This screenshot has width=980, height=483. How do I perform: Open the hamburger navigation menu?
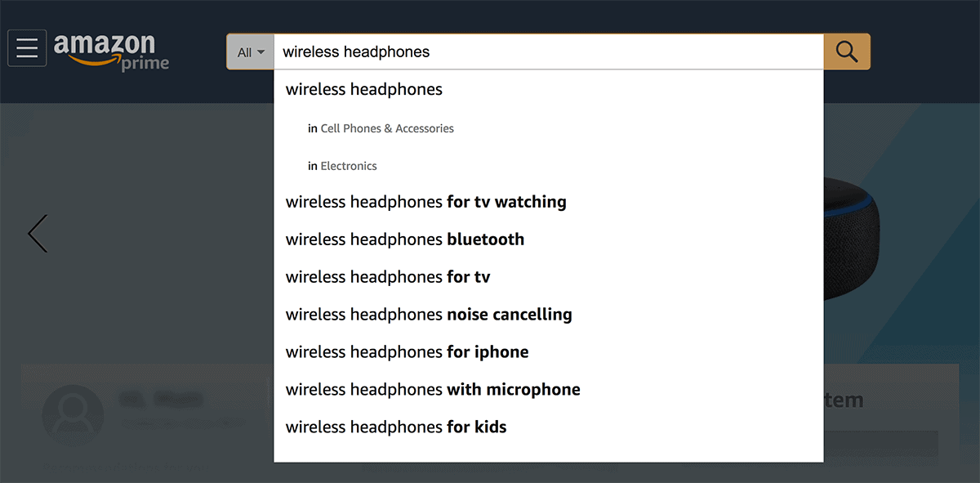(x=27, y=49)
